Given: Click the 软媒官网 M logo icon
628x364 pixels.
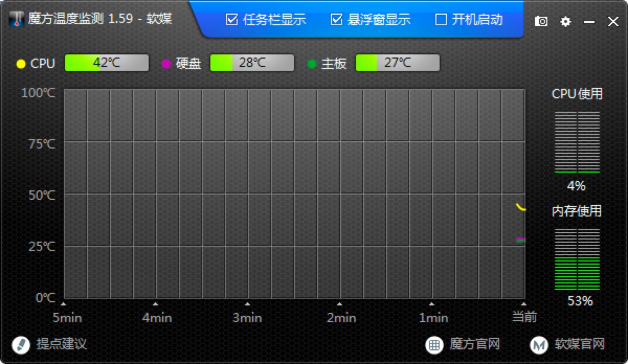Looking at the screenshot, I should point(539,345).
